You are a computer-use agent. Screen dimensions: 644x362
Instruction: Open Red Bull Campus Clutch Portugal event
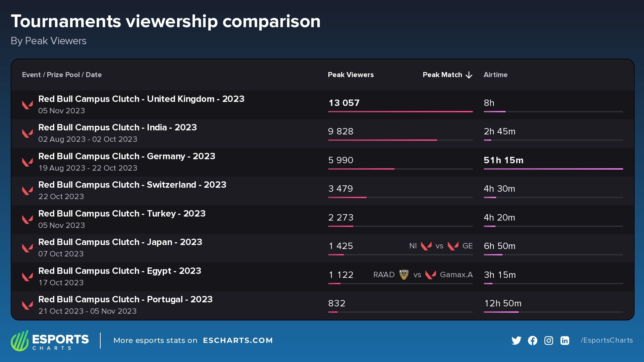click(x=125, y=299)
